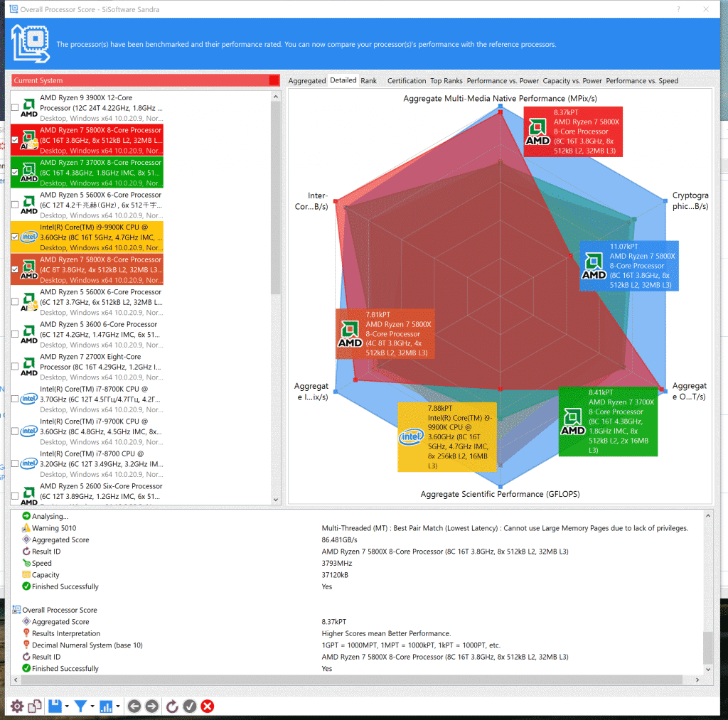Check the Ryzen 5 5600X 3.7GHz checkbox
This screenshot has height=720, width=728.
coord(15,302)
